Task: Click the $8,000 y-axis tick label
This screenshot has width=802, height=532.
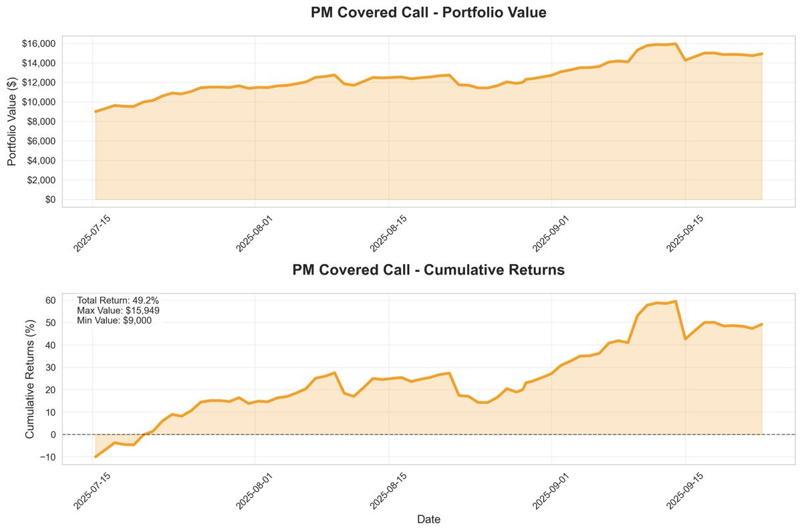Action: tap(41, 122)
